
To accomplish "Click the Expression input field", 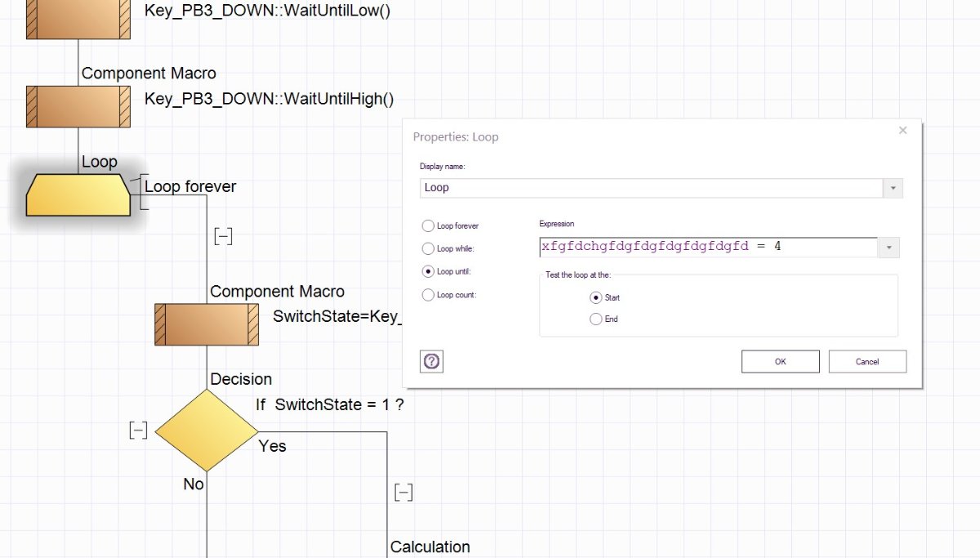I will (x=708, y=247).
